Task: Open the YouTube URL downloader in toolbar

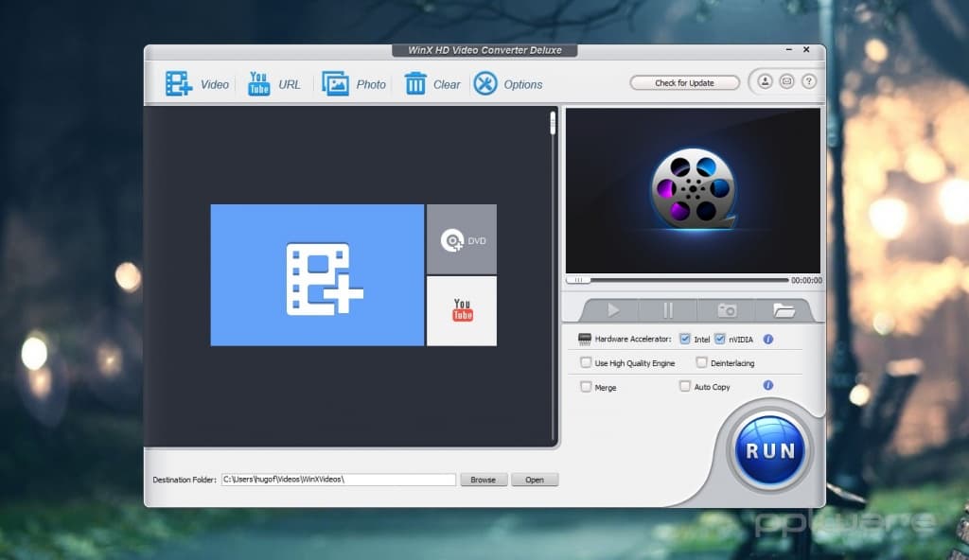Action: (259, 83)
